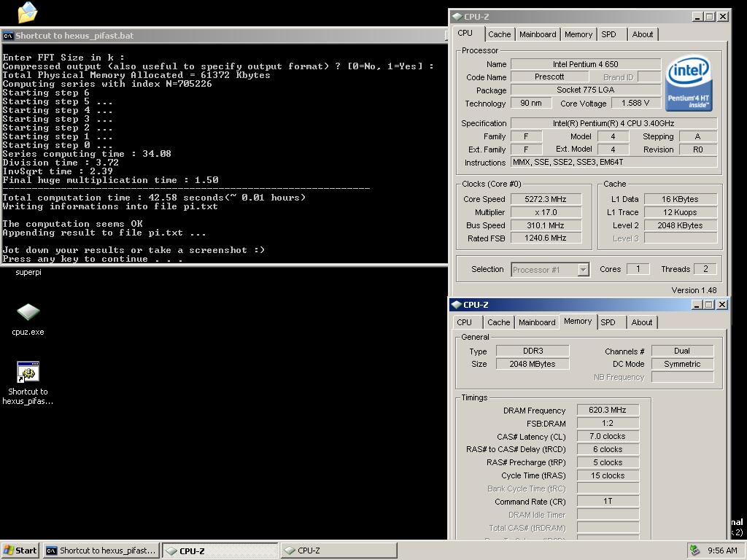The height and width of the screenshot is (560, 747).
Task: Activate the second CPU-Z taskbar button
Action: coord(338,551)
